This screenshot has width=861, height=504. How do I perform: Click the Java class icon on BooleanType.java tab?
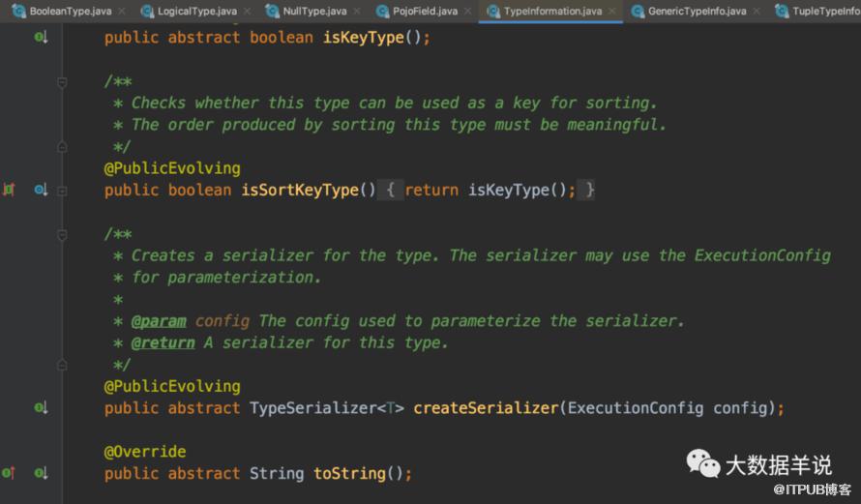(x=18, y=11)
